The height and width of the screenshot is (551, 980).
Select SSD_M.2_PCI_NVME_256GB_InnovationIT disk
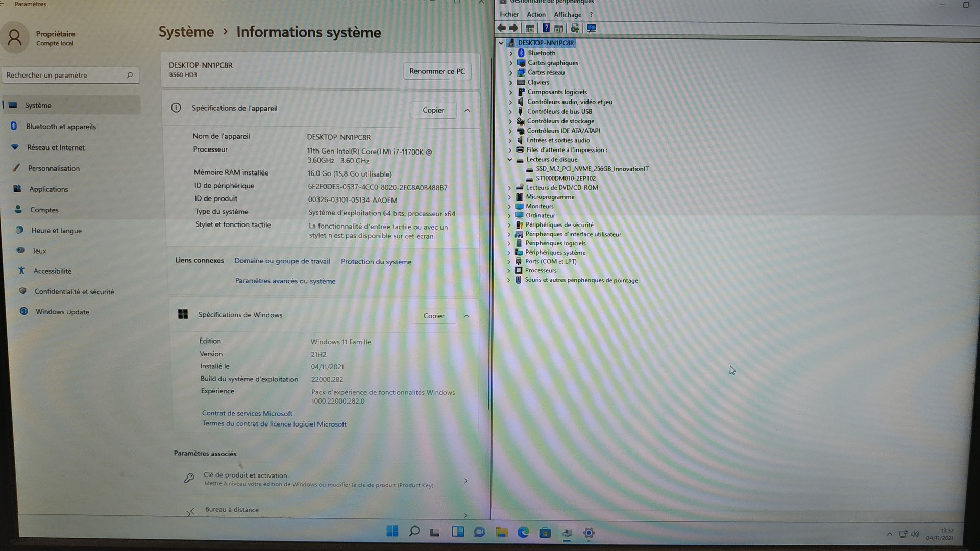click(x=592, y=169)
